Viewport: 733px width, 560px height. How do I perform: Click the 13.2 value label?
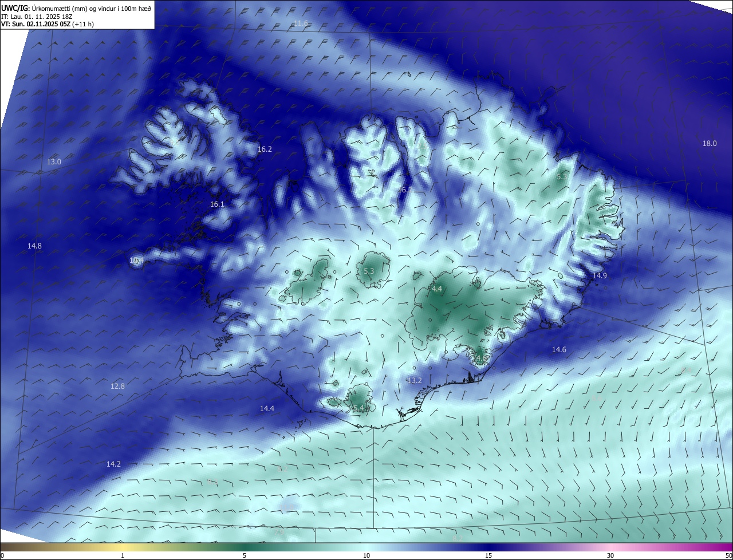pos(415,380)
